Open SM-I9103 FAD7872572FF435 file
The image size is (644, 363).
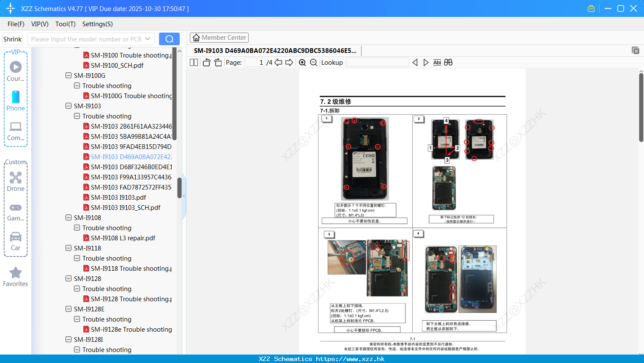pos(131,187)
